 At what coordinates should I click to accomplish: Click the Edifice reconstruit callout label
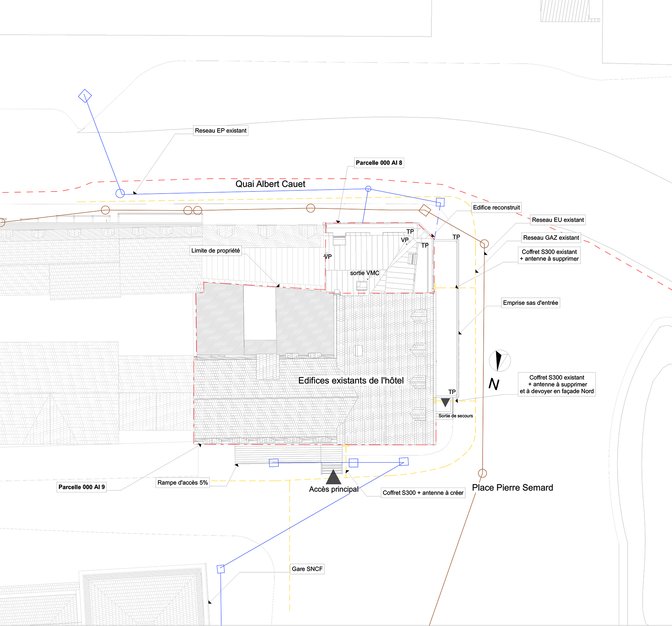tap(496, 207)
